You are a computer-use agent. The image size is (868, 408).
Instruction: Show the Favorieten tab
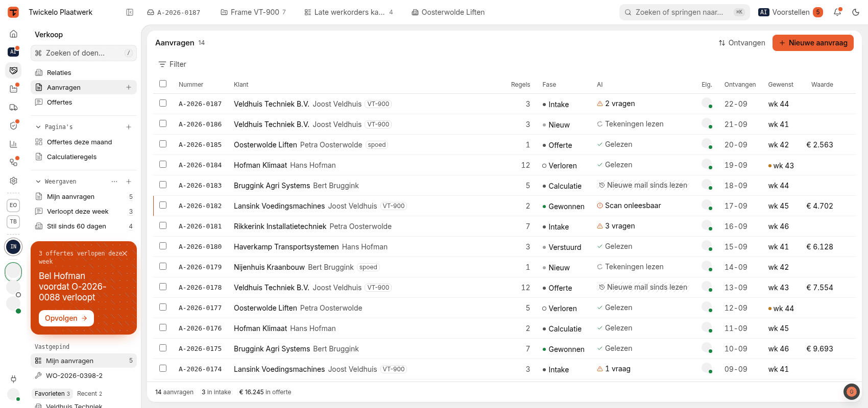tap(53, 394)
